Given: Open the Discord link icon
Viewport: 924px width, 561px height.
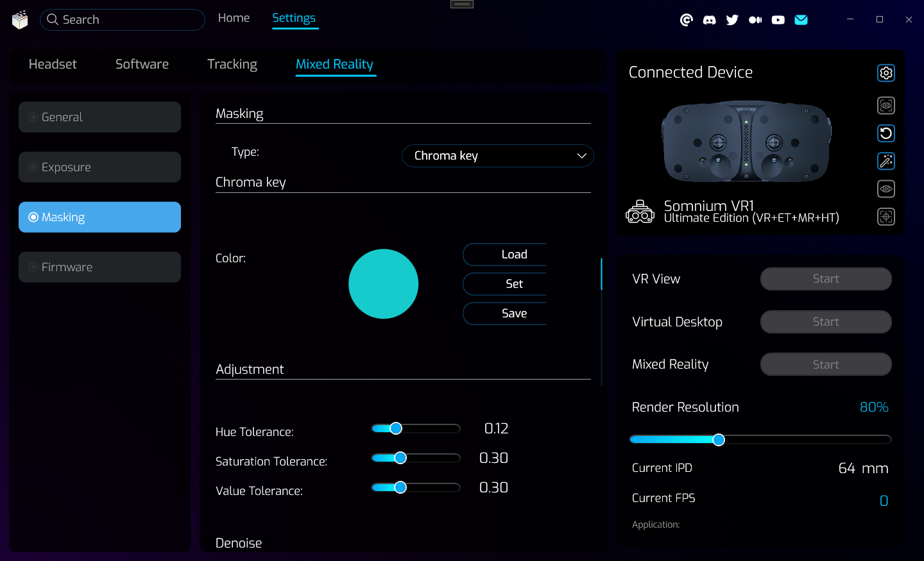Looking at the screenshot, I should pos(710,20).
